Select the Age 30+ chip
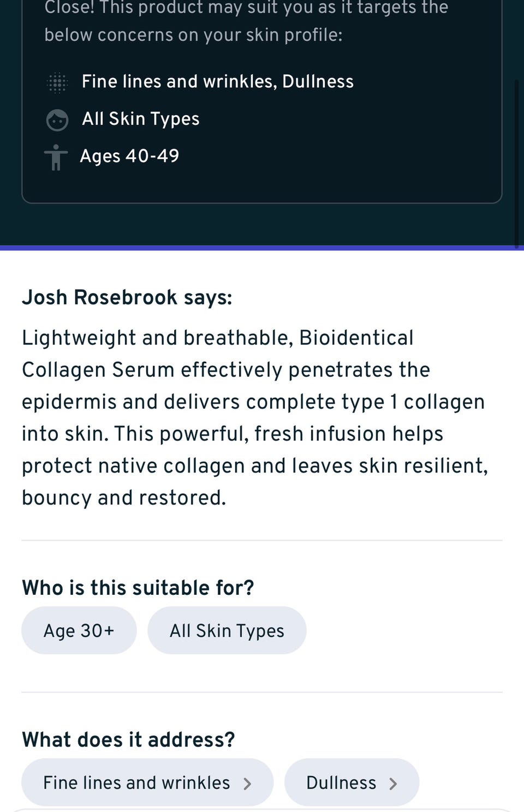The width and height of the screenshot is (524, 812). coord(79,631)
